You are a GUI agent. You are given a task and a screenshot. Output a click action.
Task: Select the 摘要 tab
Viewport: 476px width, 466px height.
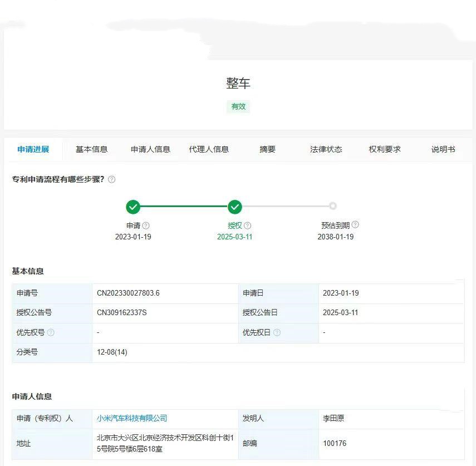coord(267,149)
